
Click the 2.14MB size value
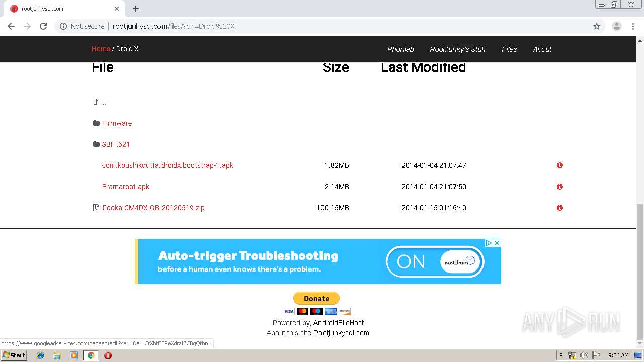coord(337,187)
